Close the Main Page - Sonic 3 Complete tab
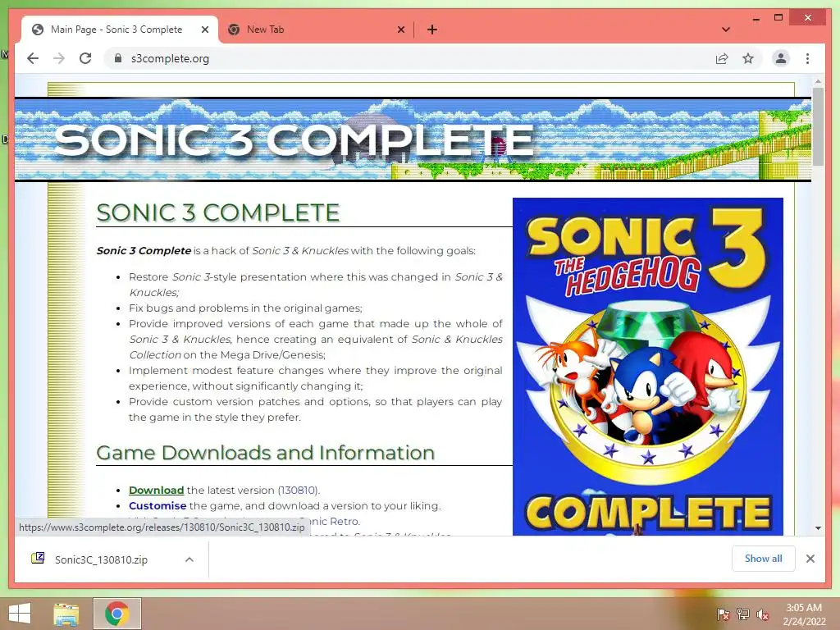The height and width of the screenshot is (630, 840). point(204,30)
